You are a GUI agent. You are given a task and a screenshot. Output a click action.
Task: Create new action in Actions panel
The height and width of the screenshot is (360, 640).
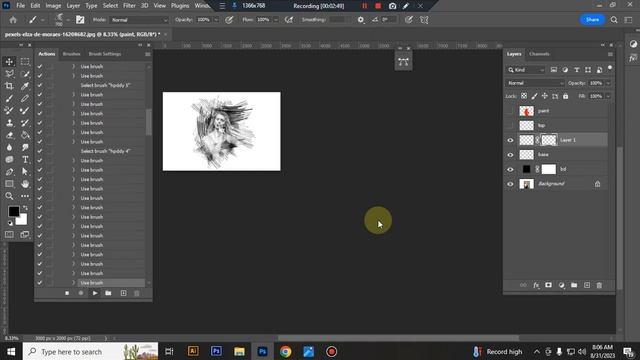123,293
